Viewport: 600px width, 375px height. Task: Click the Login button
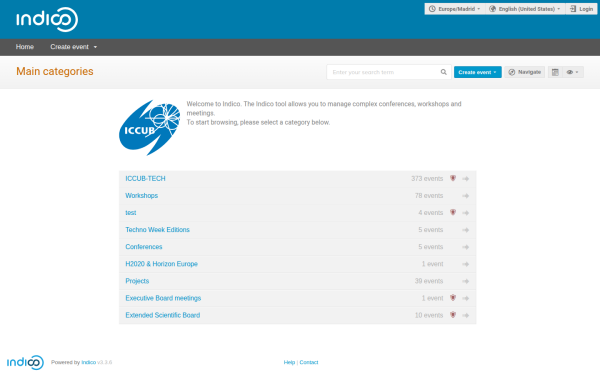(581, 9)
